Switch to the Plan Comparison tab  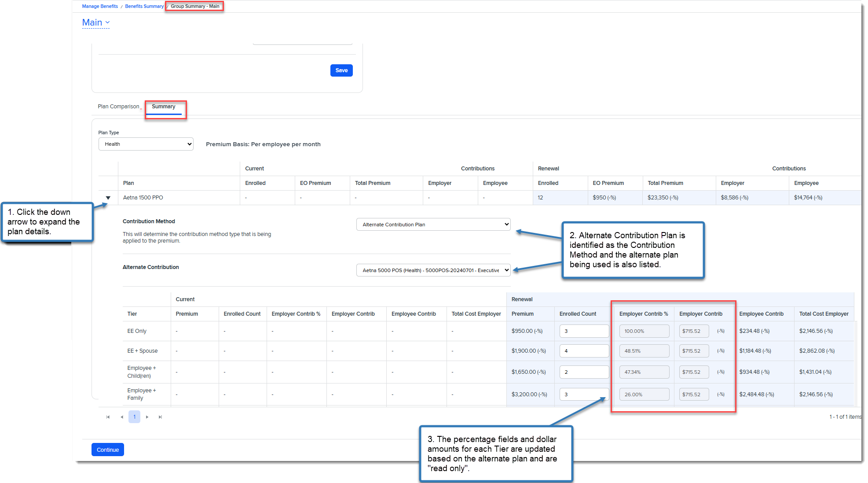[119, 107]
